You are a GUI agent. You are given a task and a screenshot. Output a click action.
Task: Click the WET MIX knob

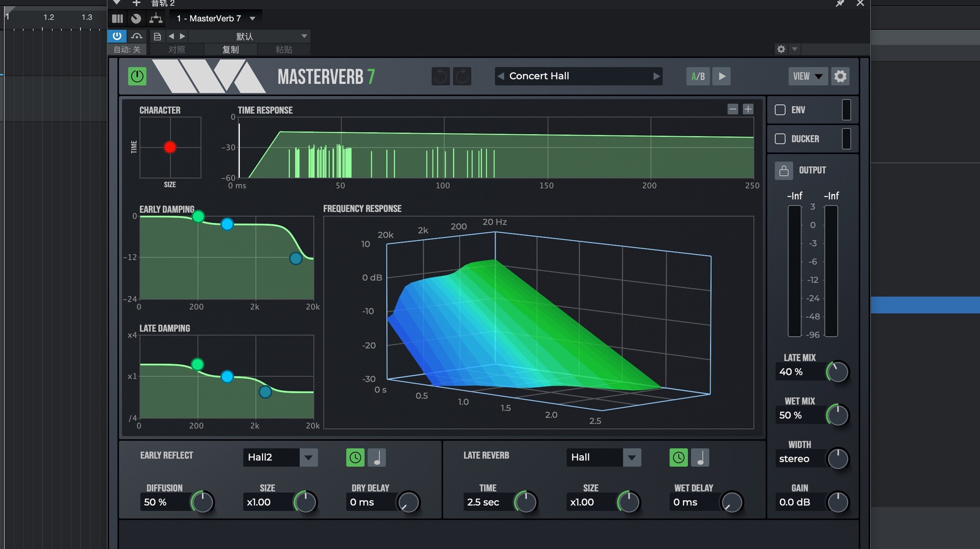(837, 415)
